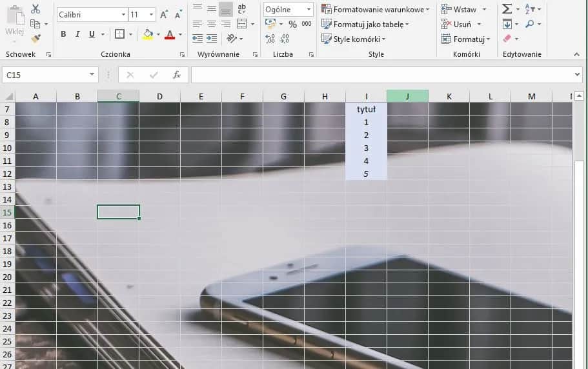
Task: Increase font size with the larger A icon
Action: coord(164,14)
